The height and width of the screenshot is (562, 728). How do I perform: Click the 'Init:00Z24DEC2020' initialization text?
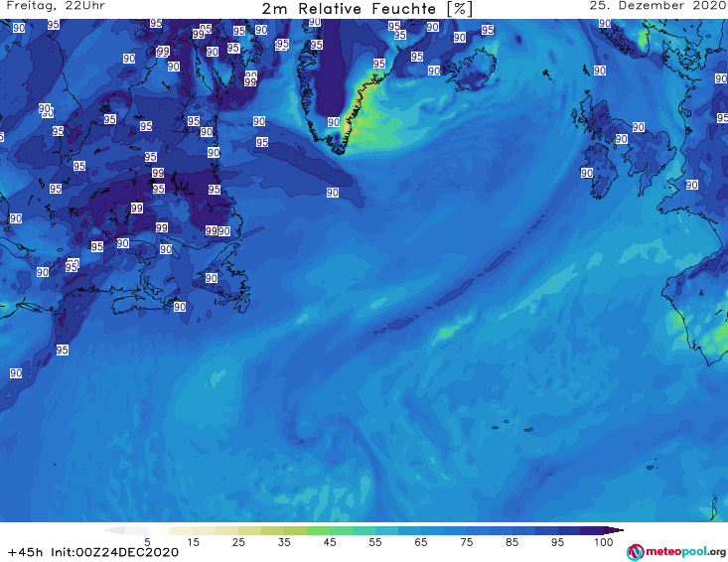point(114,552)
